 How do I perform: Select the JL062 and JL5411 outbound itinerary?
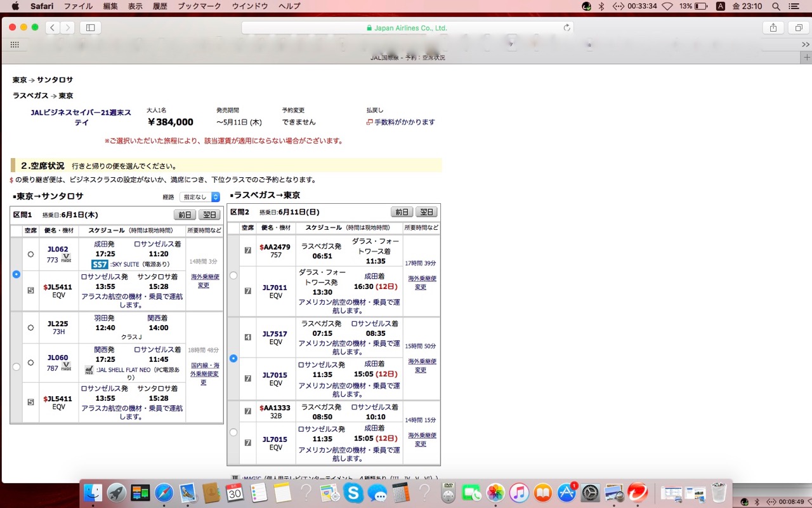pos(16,274)
